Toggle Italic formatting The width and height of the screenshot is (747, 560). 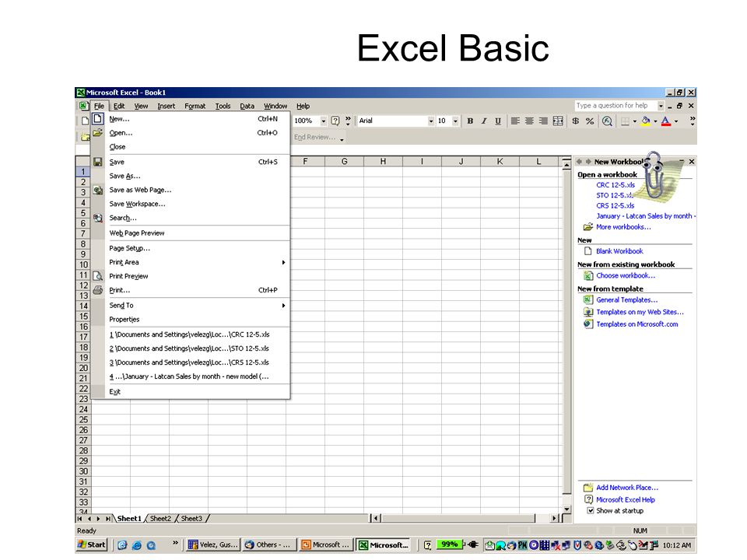point(483,121)
